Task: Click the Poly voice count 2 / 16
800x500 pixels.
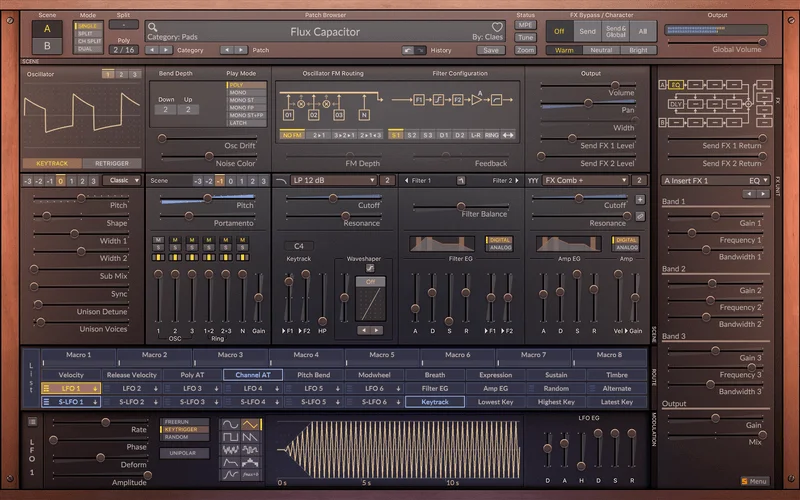Action: point(123,50)
